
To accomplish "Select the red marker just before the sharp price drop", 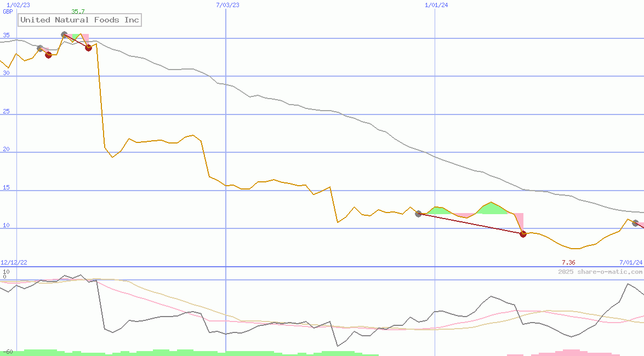I will [88, 48].
